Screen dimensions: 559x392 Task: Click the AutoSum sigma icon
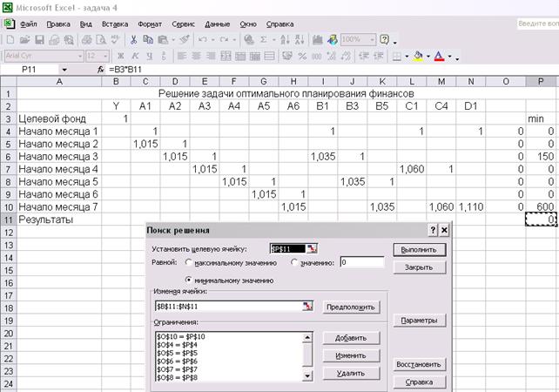click(265, 40)
